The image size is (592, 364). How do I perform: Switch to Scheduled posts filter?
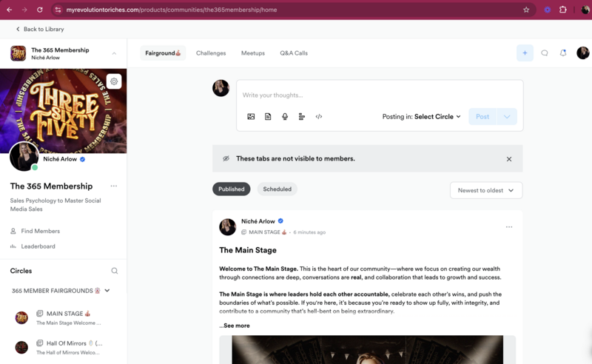(277, 189)
